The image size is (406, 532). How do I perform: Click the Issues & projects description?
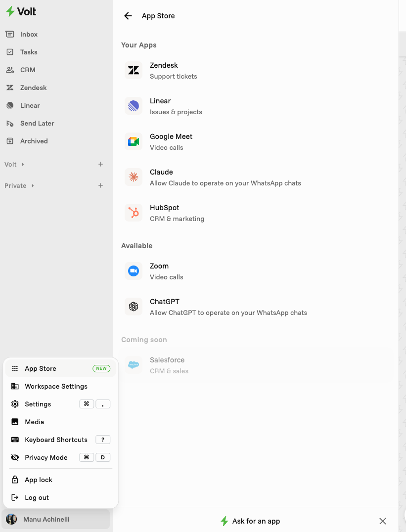pyautogui.click(x=176, y=112)
